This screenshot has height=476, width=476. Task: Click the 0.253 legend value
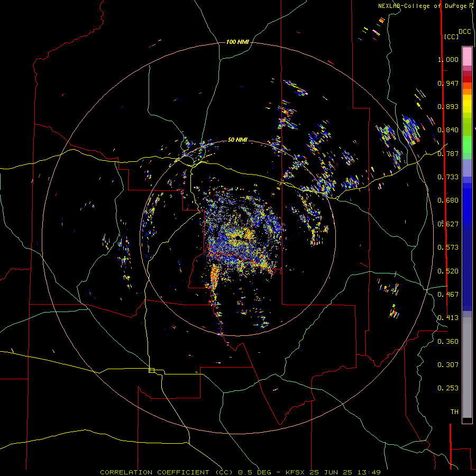448,388
